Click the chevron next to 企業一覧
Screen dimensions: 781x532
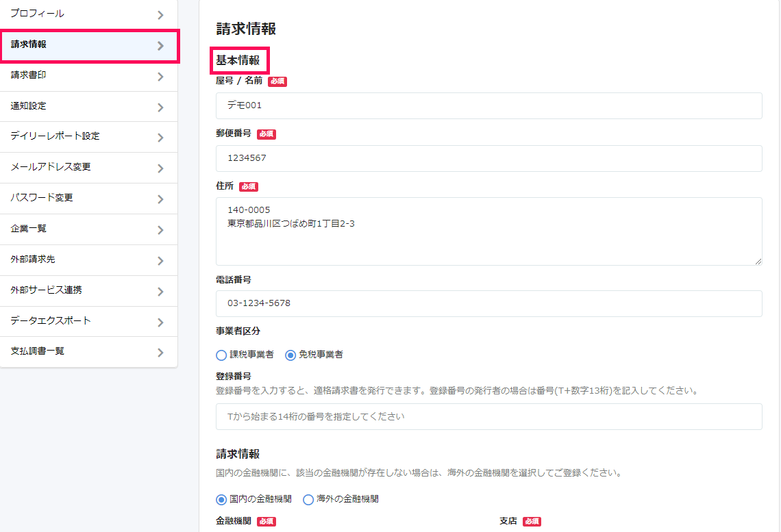pos(160,231)
